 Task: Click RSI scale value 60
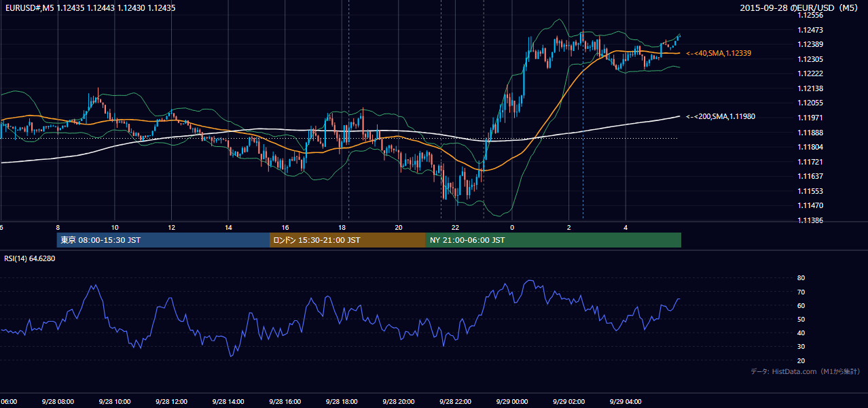click(801, 305)
